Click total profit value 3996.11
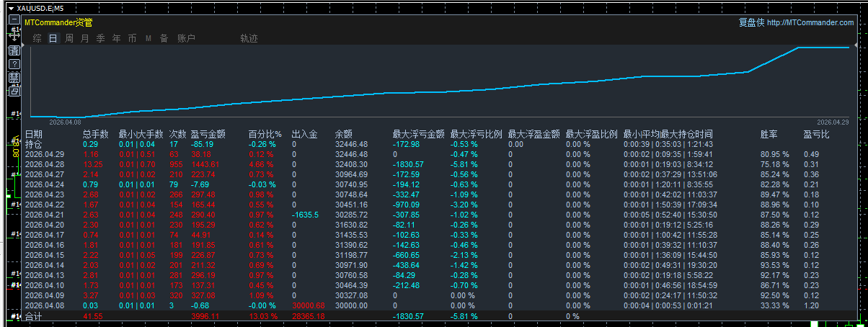This screenshot has height=327, width=868. point(205,316)
